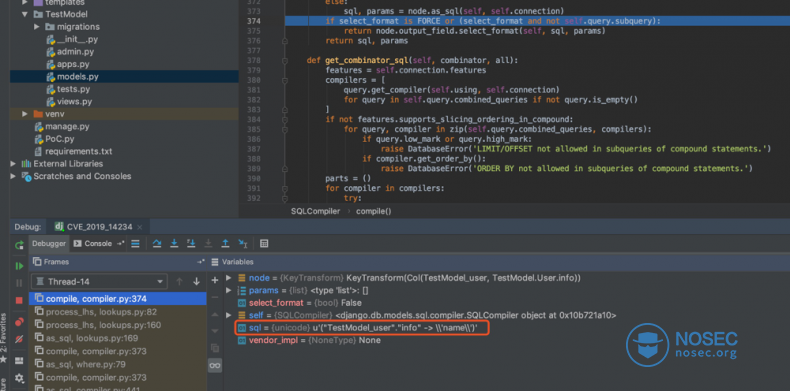Step out of current function
Image resolution: width=790 pixels, height=391 pixels.
coord(225,243)
